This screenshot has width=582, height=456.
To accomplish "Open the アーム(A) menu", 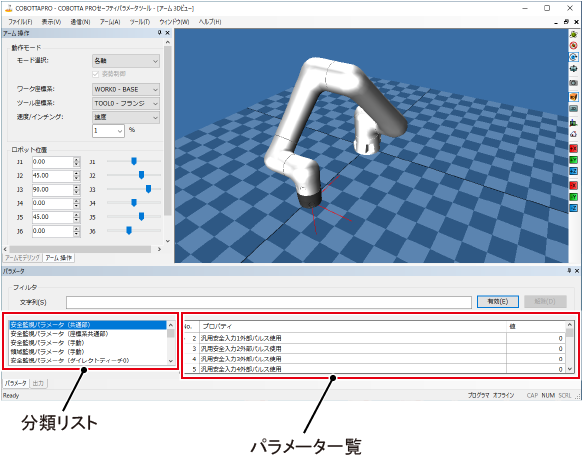I will pyautogui.click(x=109, y=22).
